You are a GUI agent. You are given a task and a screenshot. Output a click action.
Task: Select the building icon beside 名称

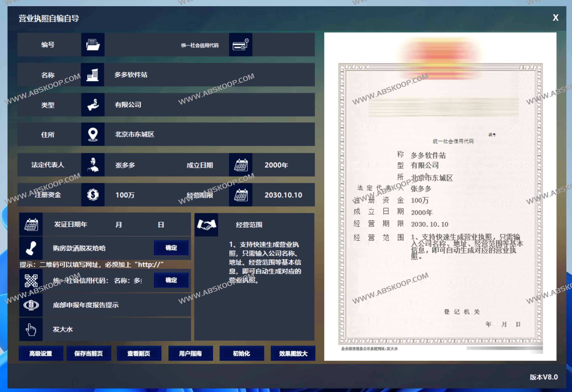[93, 75]
